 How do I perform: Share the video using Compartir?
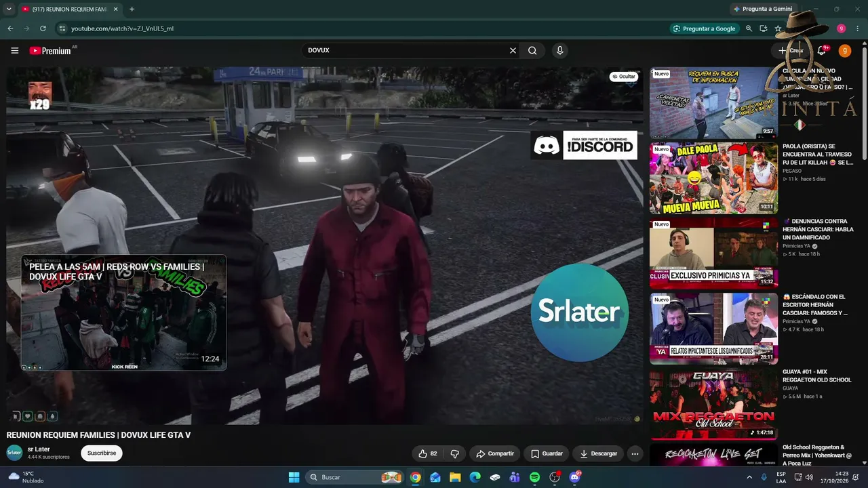(494, 453)
